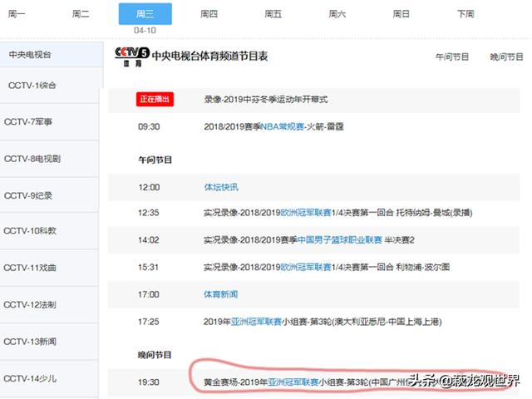Image resolution: width=532 pixels, height=399 pixels.
Task: Open the 体育新闻 program link
Action: point(221,294)
